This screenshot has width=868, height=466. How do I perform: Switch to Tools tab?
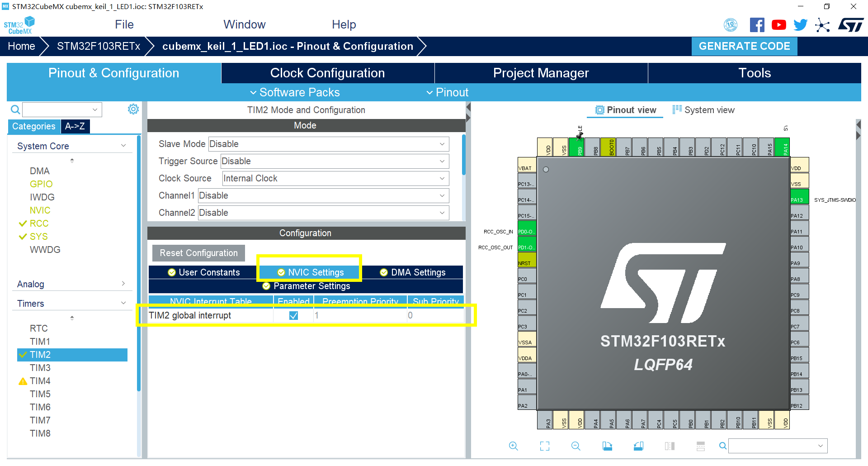[x=755, y=73]
